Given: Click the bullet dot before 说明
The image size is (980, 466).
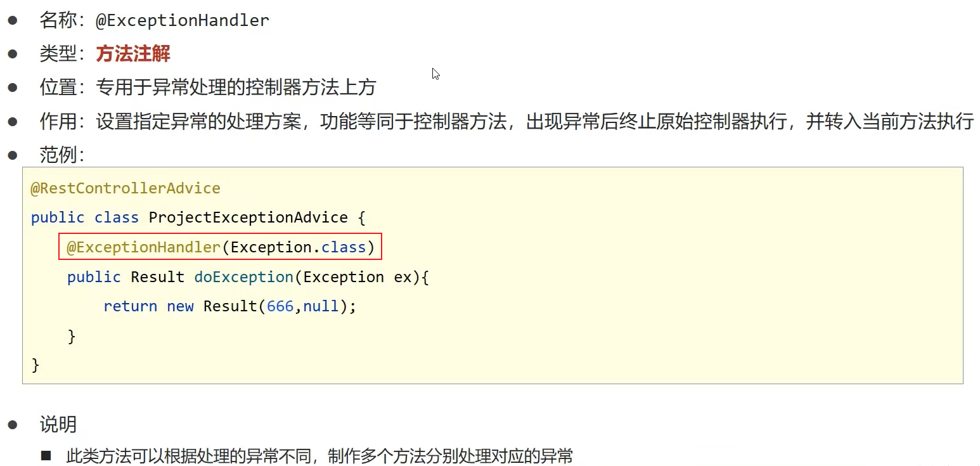Looking at the screenshot, I should tap(13, 425).
